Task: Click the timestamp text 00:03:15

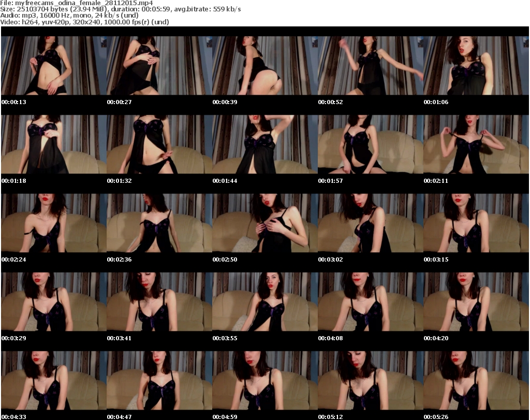Action: coord(436,259)
